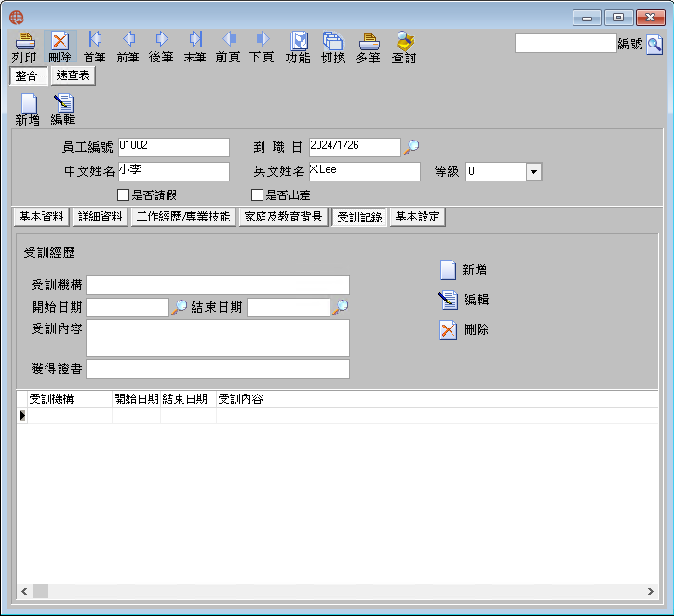The width and height of the screenshot is (674, 616).
Task: Maximize the window
Action: (x=618, y=18)
